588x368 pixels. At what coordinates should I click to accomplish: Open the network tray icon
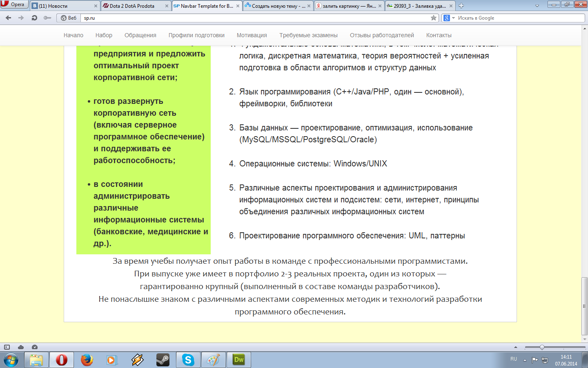click(545, 360)
